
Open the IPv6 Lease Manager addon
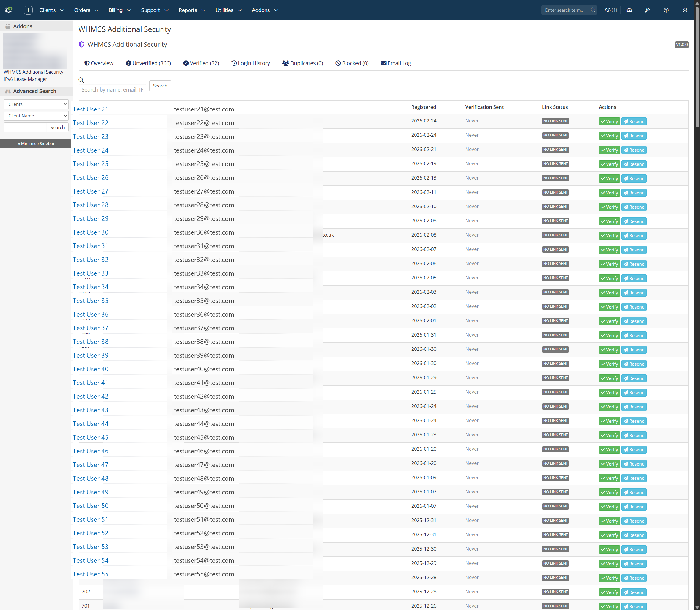click(x=25, y=79)
